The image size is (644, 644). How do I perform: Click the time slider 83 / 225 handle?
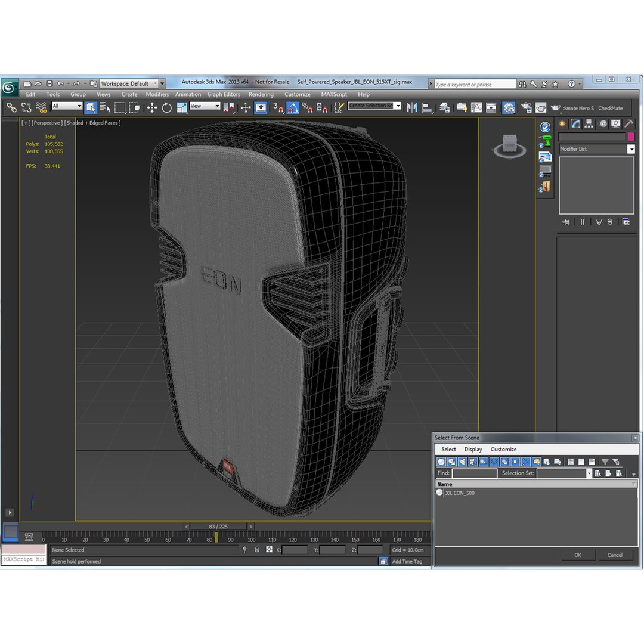pyautogui.click(x=218, y=527)
